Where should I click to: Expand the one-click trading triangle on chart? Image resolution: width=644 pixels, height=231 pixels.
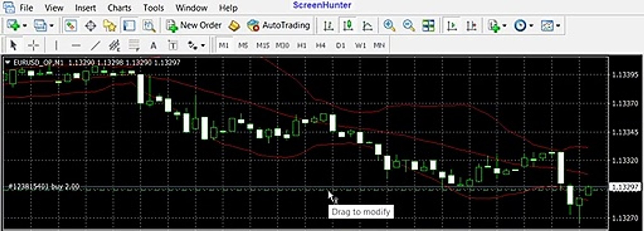[8, 62]
